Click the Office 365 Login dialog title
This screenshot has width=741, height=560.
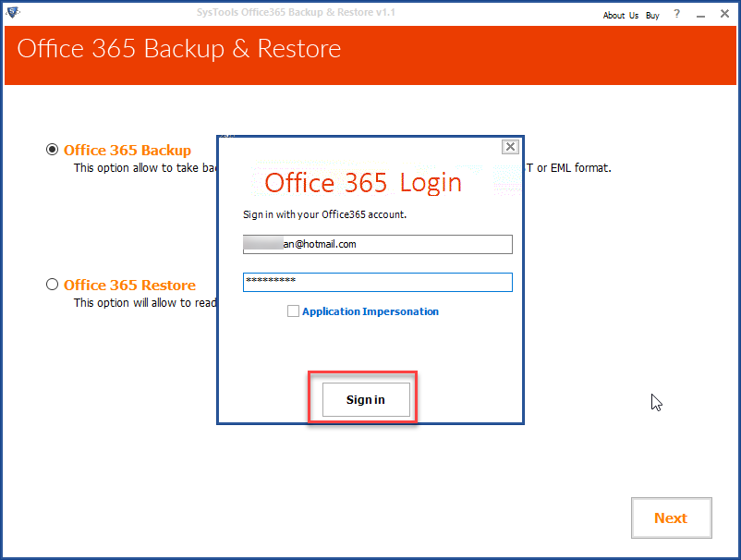point(363,182)
